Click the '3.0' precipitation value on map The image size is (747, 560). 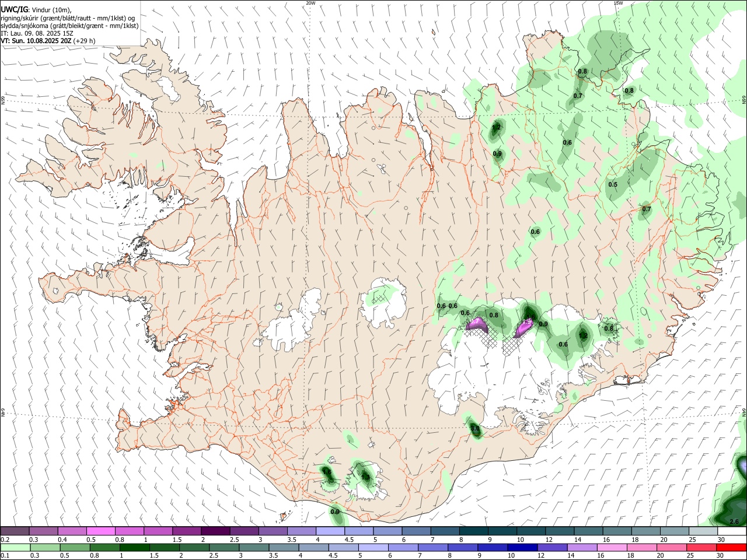coord(475,429)
